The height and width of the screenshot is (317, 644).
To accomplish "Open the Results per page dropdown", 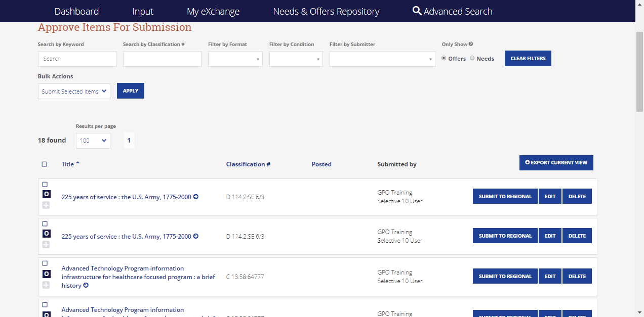I will tap(93, 141).
